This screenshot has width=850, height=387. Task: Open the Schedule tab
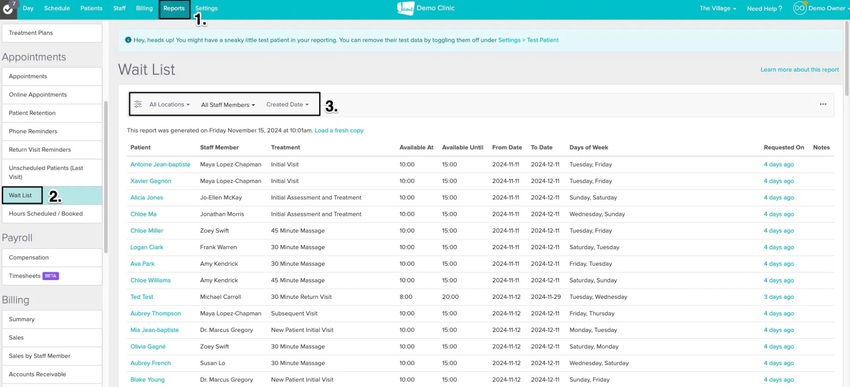tap(56, 9)
